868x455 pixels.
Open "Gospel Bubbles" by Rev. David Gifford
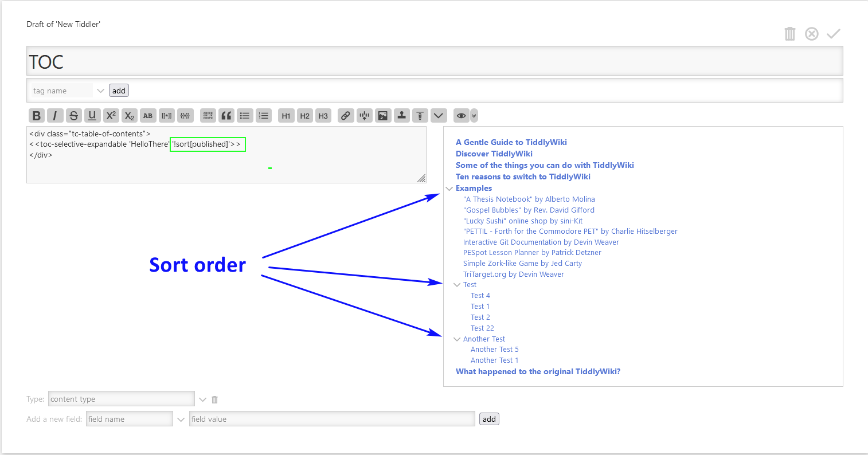click(x=529, y=210)
